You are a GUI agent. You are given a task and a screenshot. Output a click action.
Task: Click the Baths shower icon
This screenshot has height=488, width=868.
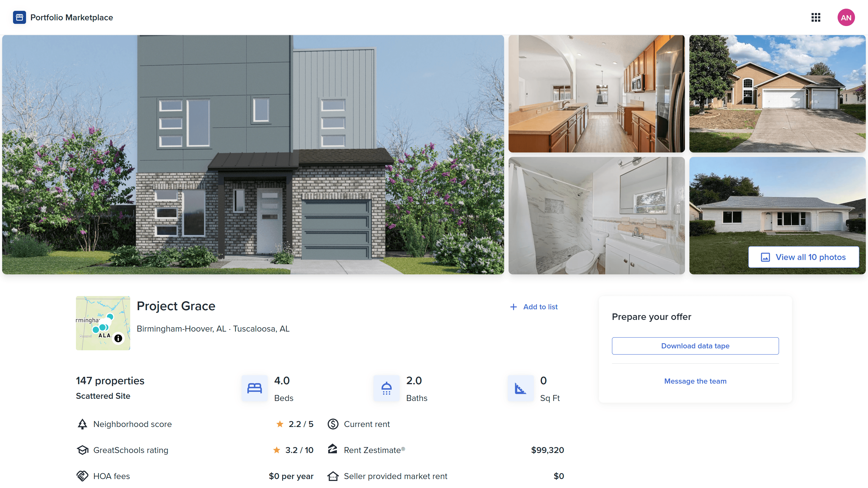point(387,388)
